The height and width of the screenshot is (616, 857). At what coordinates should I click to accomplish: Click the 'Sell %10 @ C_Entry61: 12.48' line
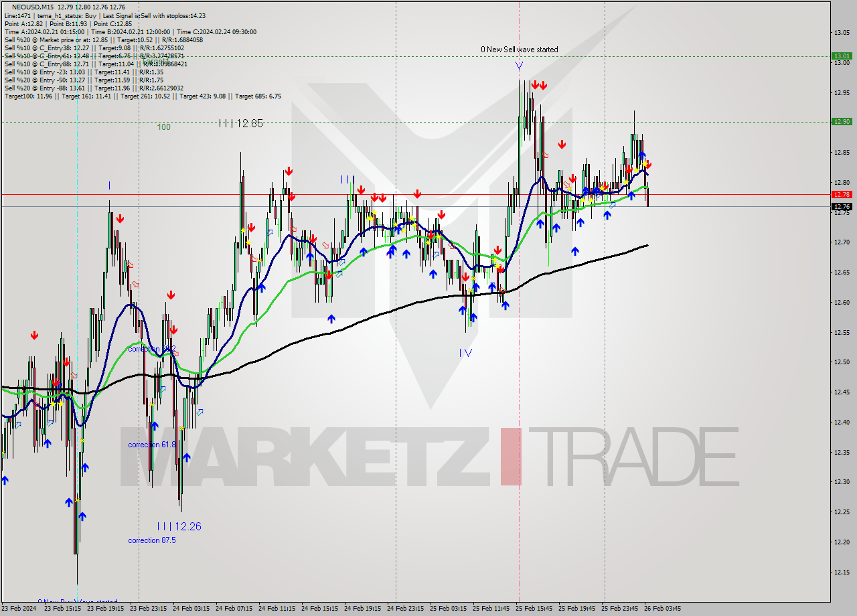[94, 56]
